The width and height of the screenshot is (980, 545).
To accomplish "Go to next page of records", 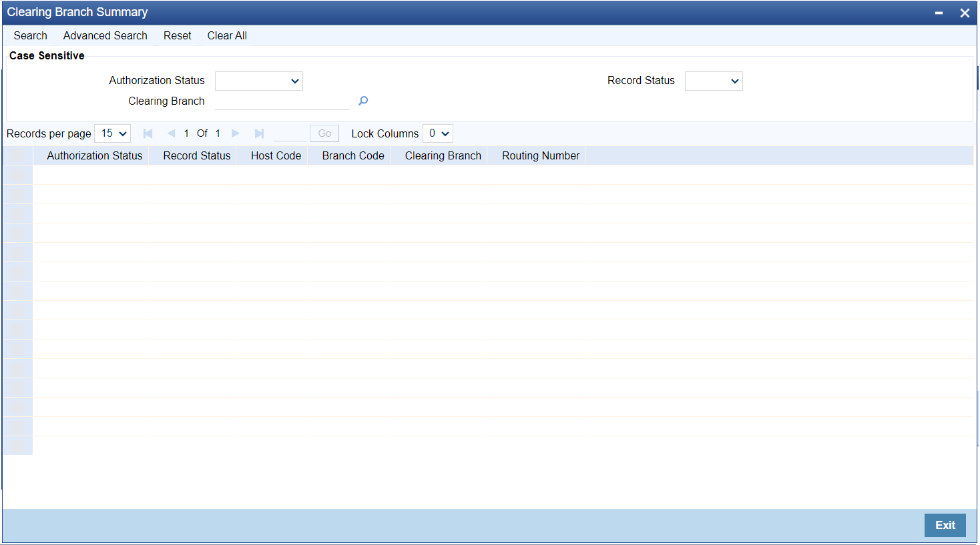I will (x=235, y=133).
